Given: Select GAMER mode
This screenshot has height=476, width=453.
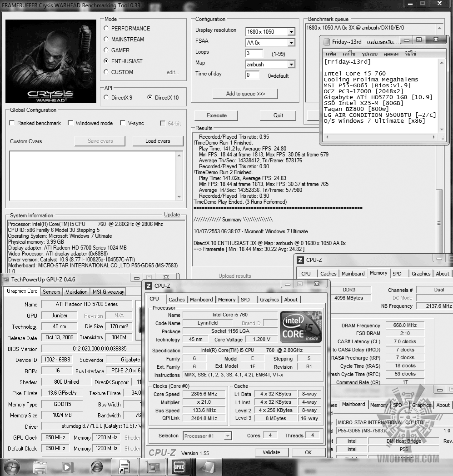Looking at the screenshot, I should pos(106,50).
